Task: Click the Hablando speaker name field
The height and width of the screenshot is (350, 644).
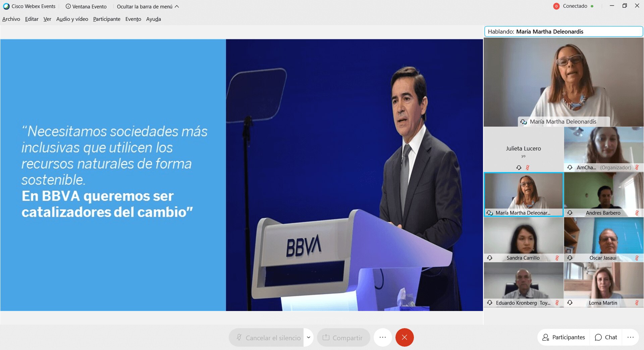Action: coord(563,32)
